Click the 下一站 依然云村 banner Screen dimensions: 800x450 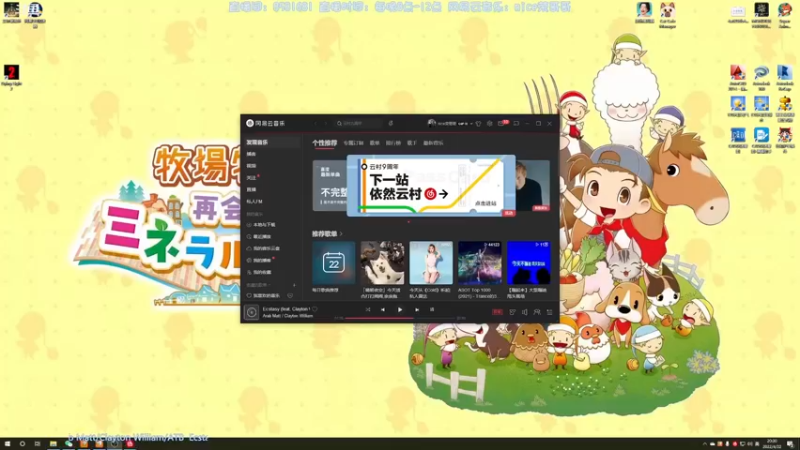point(431,186)
